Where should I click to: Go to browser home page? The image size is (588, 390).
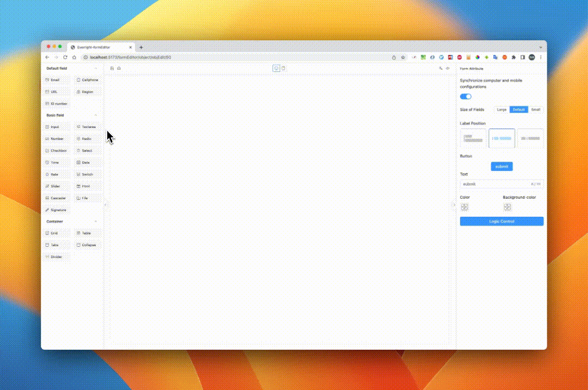point(74,57)
